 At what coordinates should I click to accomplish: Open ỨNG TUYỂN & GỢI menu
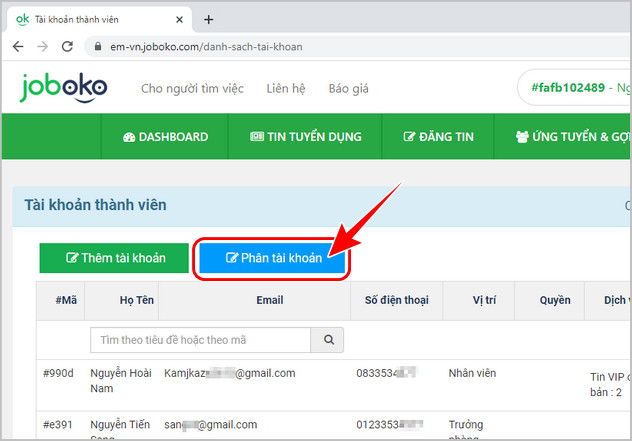[x=572, y=137]
